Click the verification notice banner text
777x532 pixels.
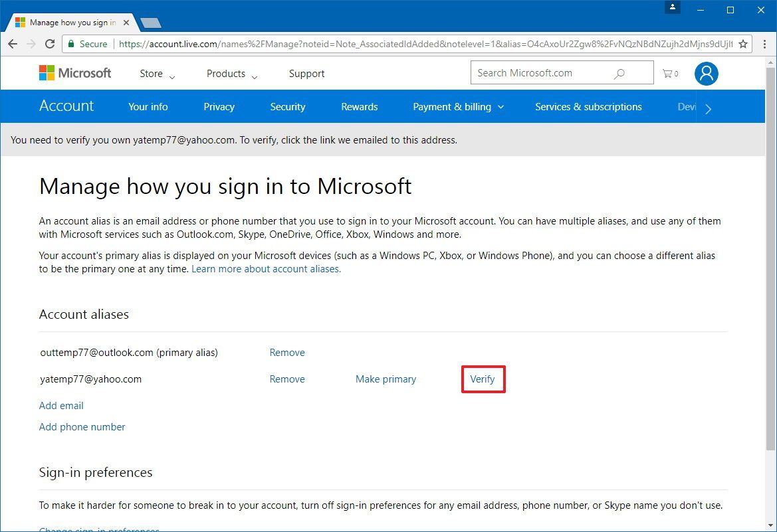click(x=234, y=140)
